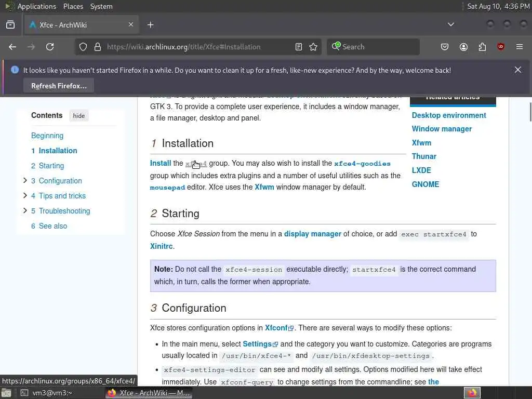This screenshot has height=399, width=532.
Task: Bookmark this page with the star icon
Action: (313, 47)
